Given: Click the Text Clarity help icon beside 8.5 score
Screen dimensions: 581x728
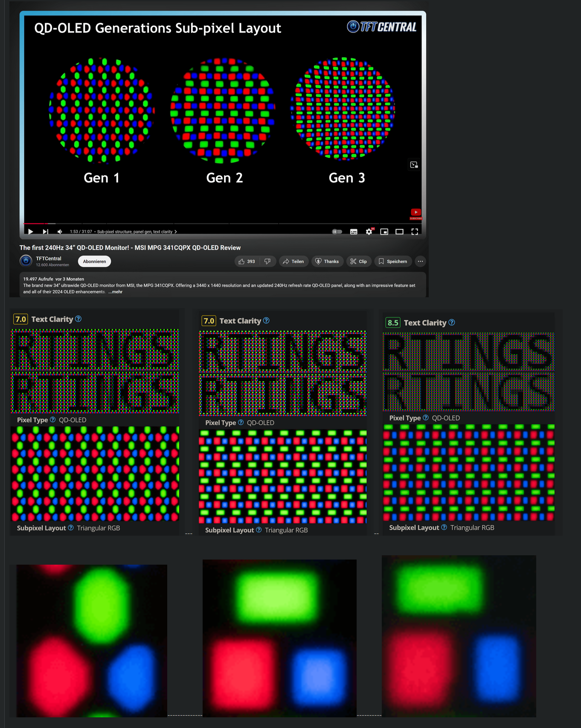Looking at the screenshot, I should (452, 322).
